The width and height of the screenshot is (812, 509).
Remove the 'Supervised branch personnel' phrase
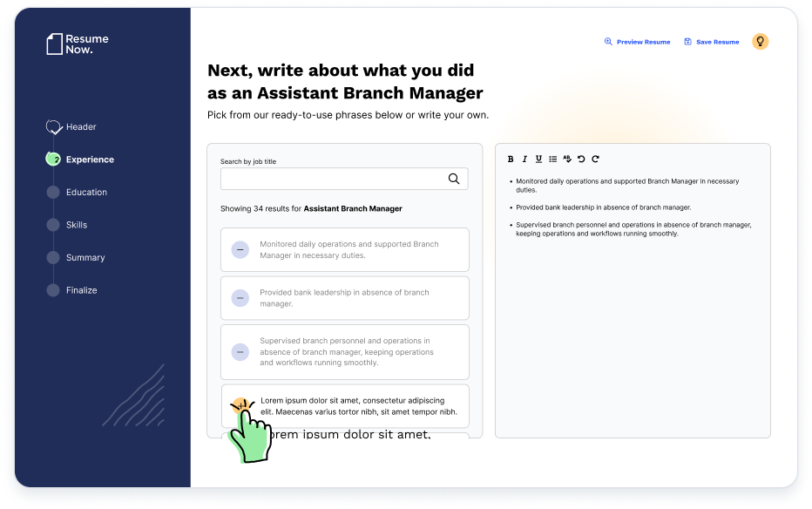240,352
